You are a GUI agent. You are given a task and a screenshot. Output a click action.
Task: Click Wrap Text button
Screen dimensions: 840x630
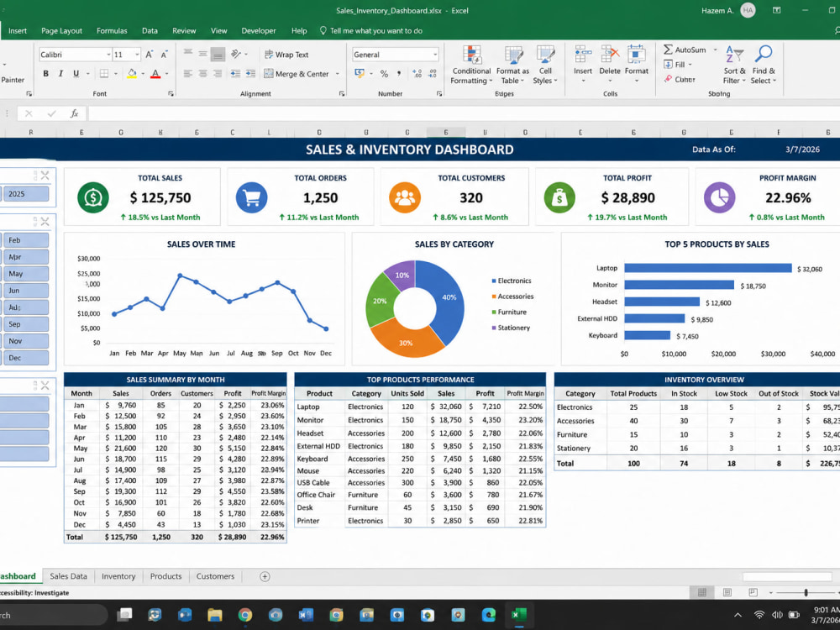(286, 55)
